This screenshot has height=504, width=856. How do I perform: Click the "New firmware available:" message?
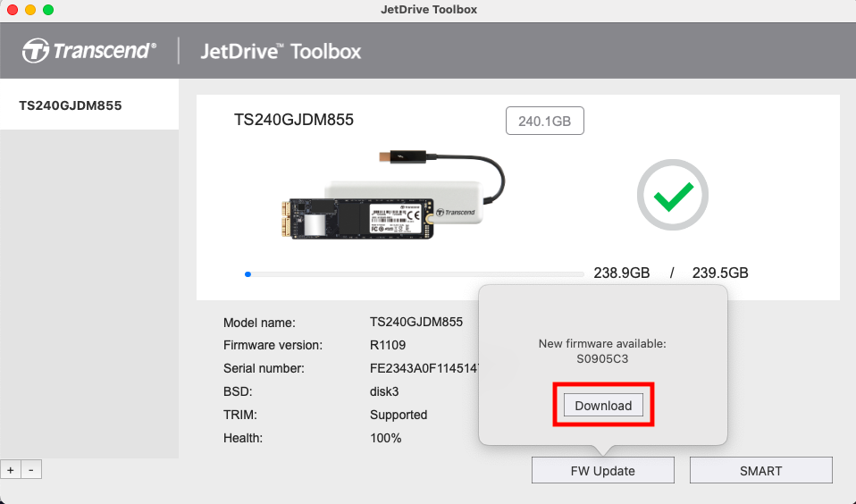(x=602, y=343)
